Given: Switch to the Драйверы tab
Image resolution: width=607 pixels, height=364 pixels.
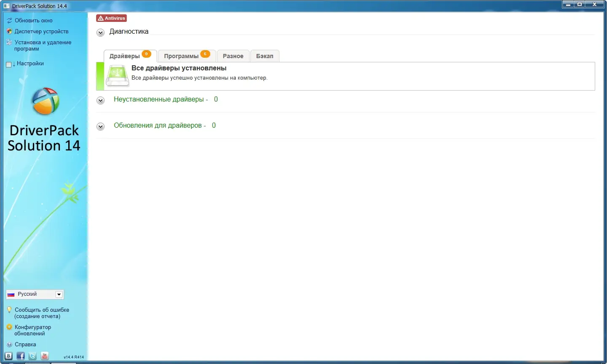Looking at the screenshot, I should [x=130, y=56].
